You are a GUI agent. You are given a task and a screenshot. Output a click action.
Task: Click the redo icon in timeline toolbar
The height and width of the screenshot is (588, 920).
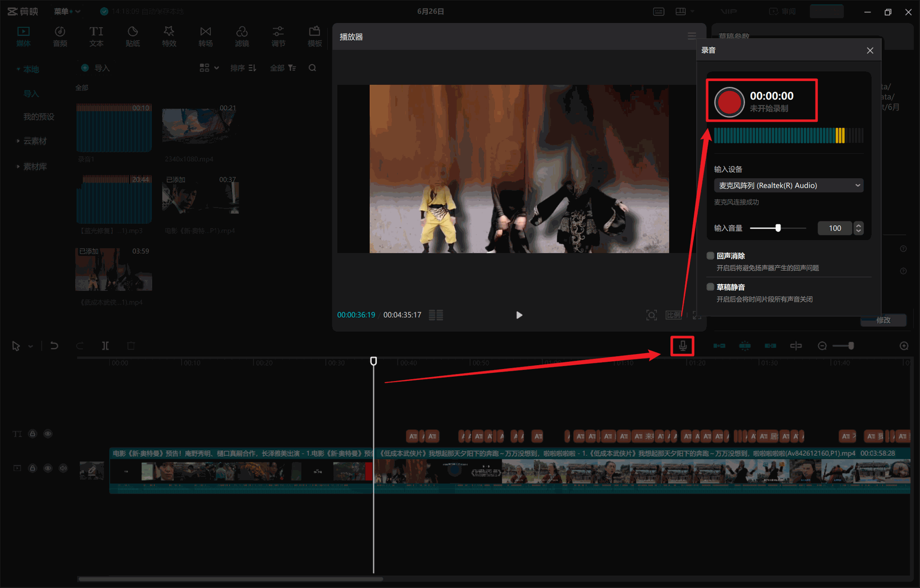coord(80,346)
